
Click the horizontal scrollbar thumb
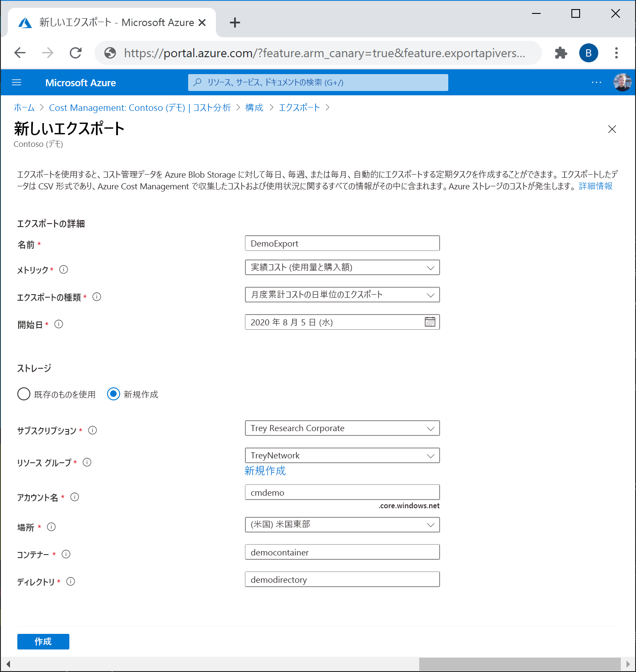click(520, 664)
